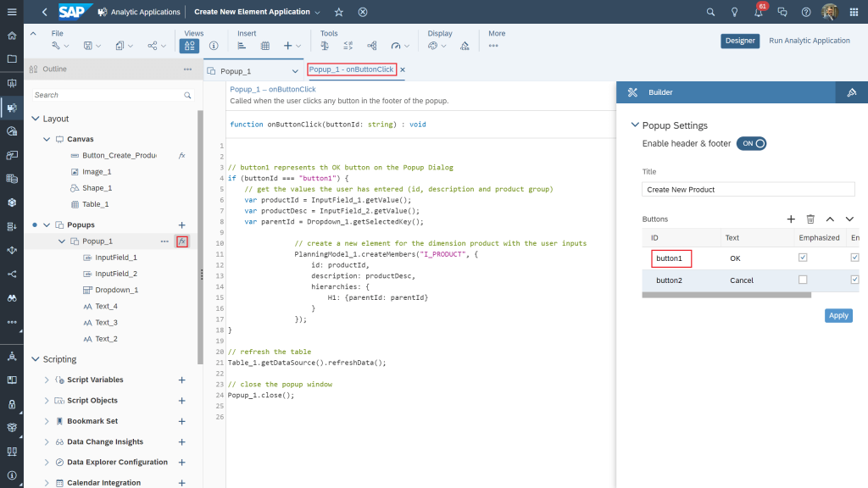Add a Script Variable with the plus icon

pos(181,380)
